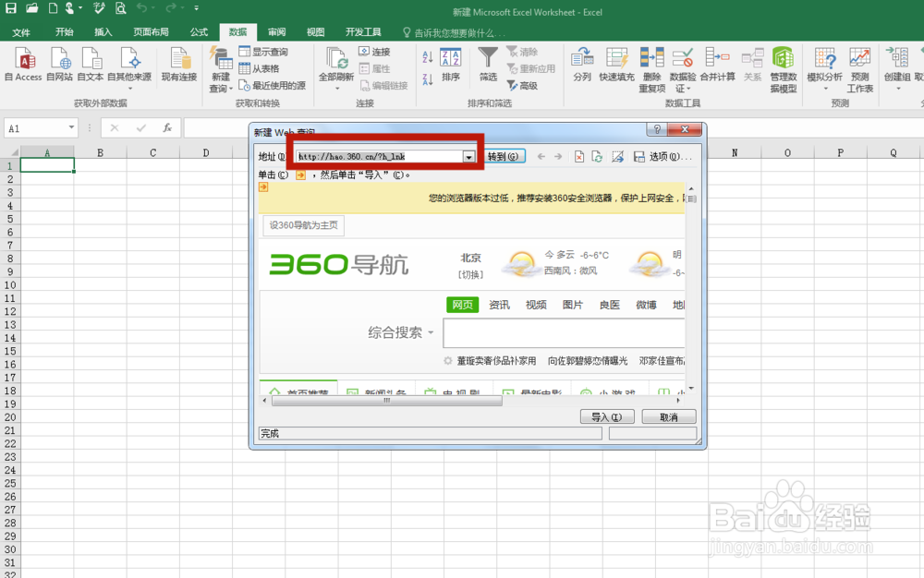Switch to the Review (审阅) tab
This screenshot has width=924, height=578.
pyautogui.click(x=276, y=32)
